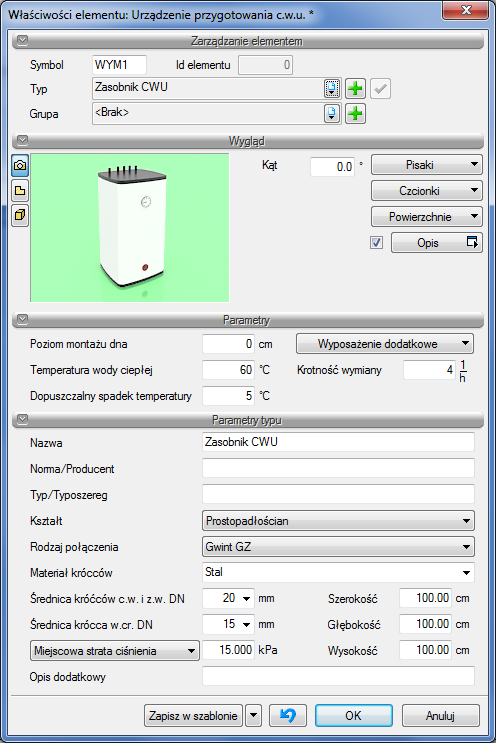Collapse the Parametry typu section
496x743 pixels.
point(22,420)
